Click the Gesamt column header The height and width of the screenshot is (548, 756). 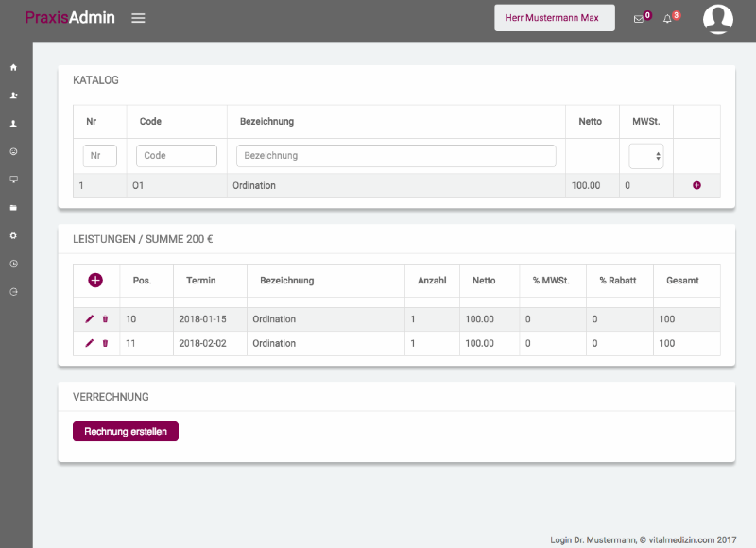(x=682, y=281)
